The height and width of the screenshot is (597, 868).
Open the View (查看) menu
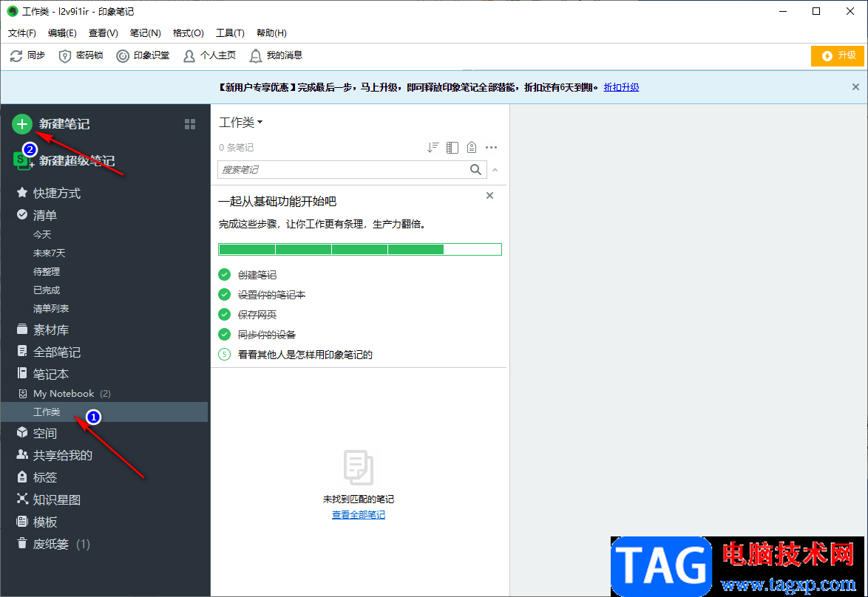103,33
